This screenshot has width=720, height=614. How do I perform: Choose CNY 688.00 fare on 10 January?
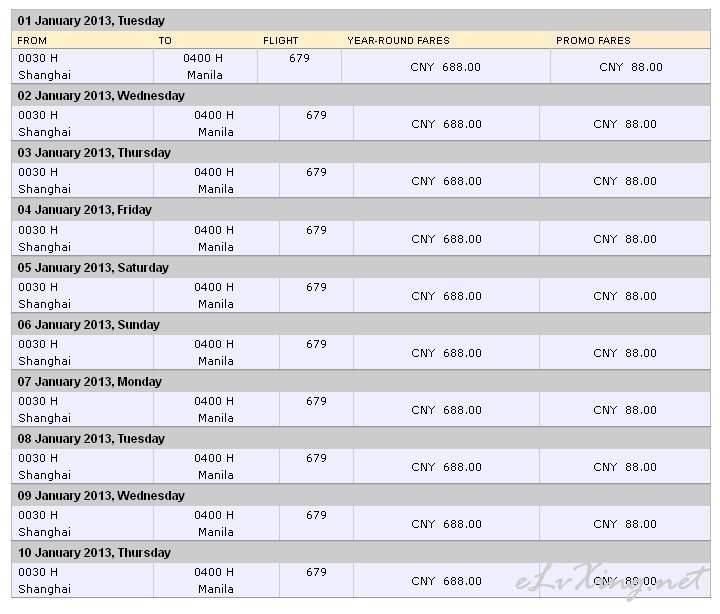pos(446,581)
